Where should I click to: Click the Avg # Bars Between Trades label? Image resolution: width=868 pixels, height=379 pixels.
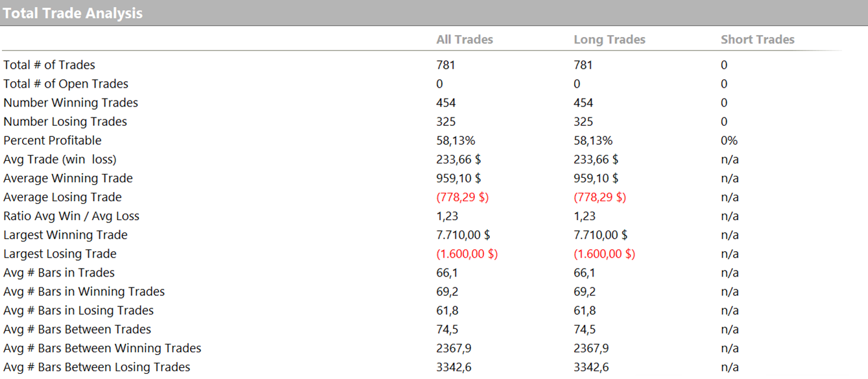(77, 329)
